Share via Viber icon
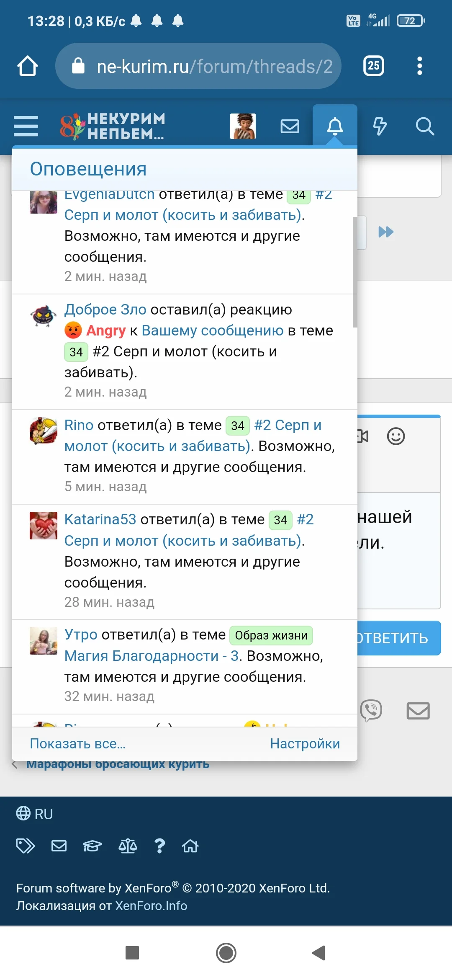The height and width of the screenshot is (980, 452). point(371,711)
